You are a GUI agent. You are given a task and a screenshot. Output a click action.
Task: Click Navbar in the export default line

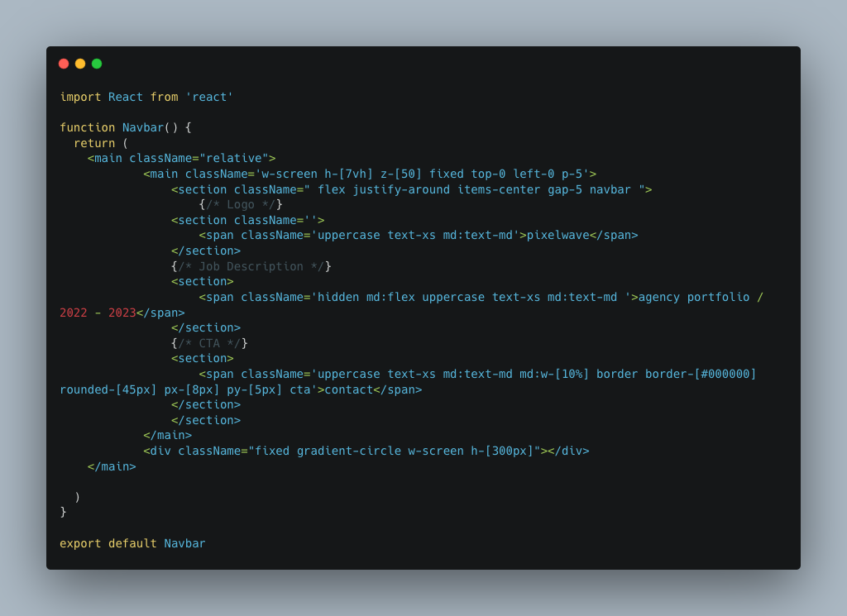coord(184,543)
